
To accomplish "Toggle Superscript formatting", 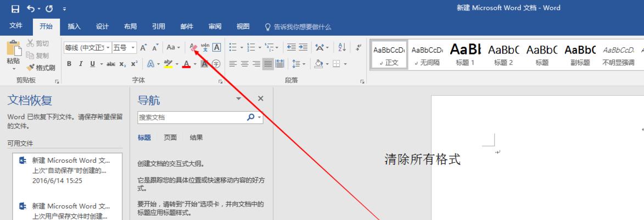I will click(134, 64).
